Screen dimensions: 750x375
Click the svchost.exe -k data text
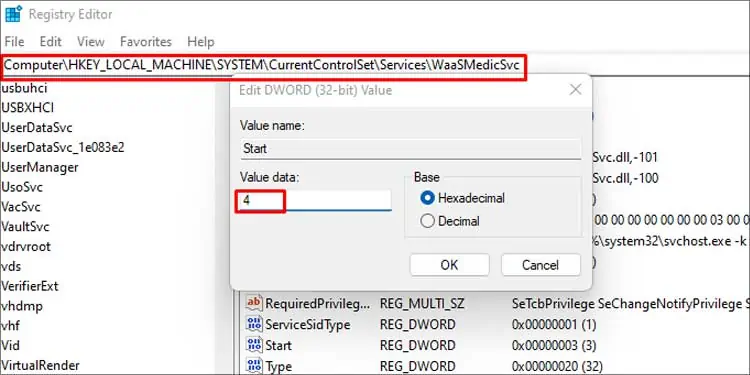(x=670, y=242)
